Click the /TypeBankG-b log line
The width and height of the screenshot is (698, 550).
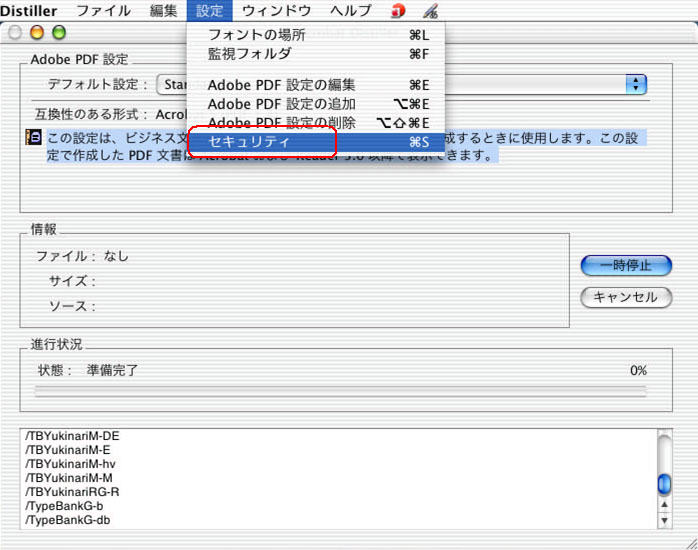(64, 506)
